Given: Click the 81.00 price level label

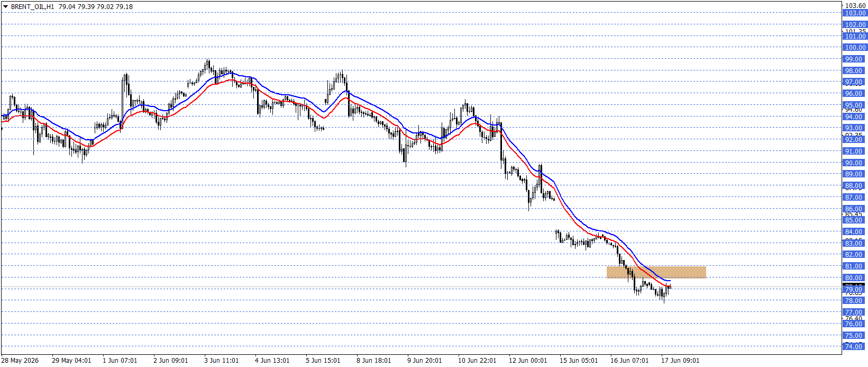Looking at the screenshot, I should pyautogui.click(x=855, y=266).
